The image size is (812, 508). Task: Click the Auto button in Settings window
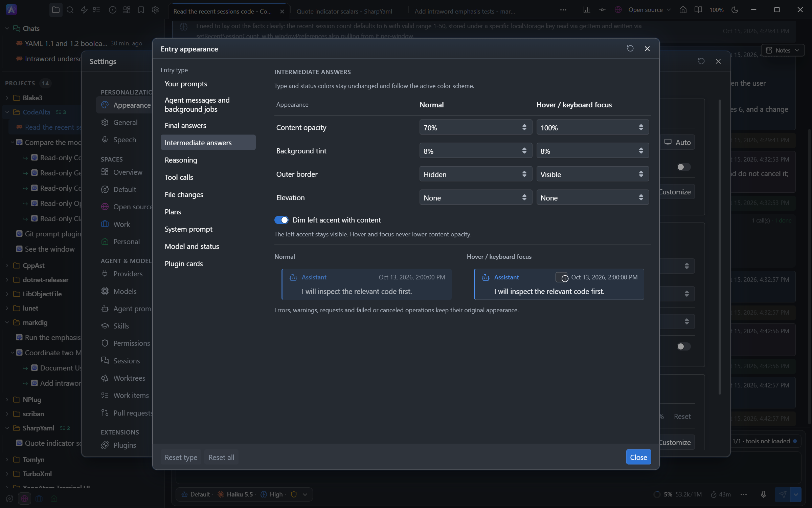coord(677,142)
